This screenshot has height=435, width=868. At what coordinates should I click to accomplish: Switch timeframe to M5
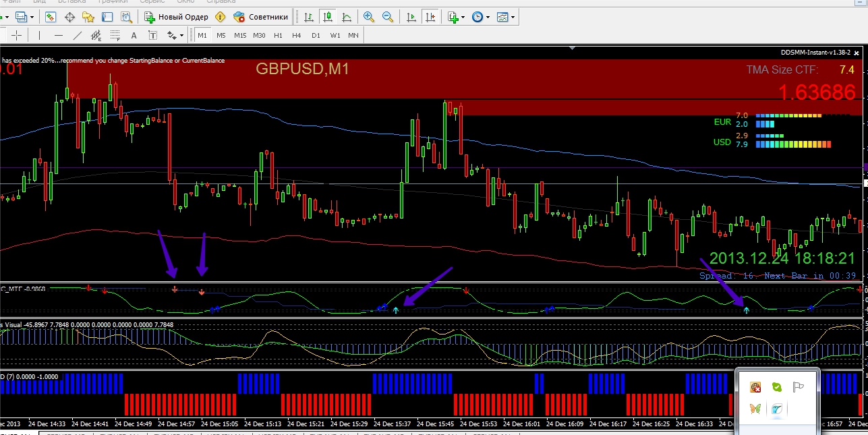(221, 35)
